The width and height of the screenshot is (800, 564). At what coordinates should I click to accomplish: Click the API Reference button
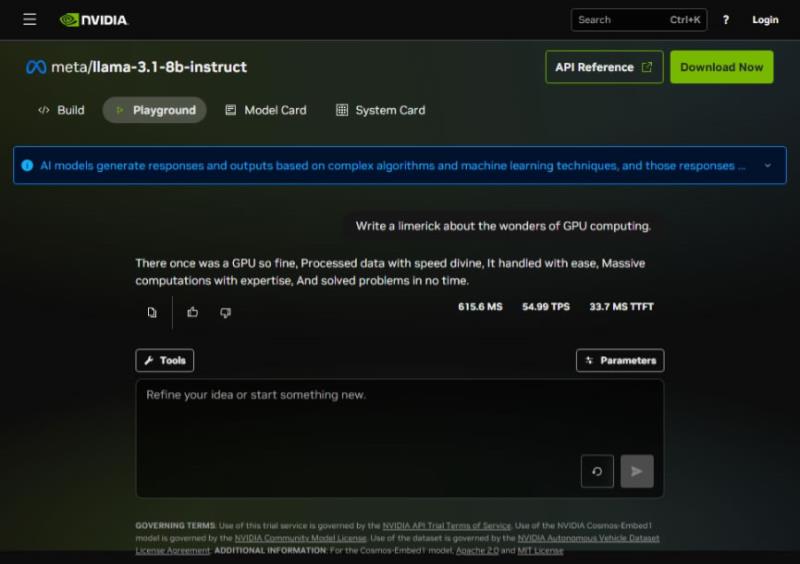[604, 67]
